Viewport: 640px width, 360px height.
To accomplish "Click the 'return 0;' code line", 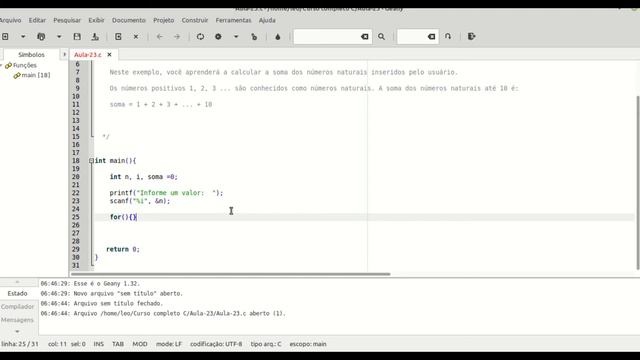I will [123, 249].
